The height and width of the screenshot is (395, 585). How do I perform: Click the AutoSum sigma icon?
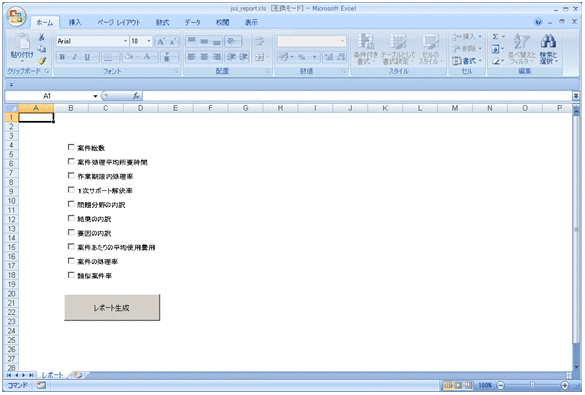point(495,37)
